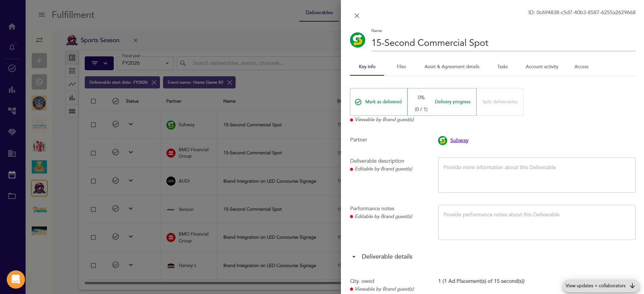Open the Access tab
Screen dimensions: 644x294
tap(581, 67)
